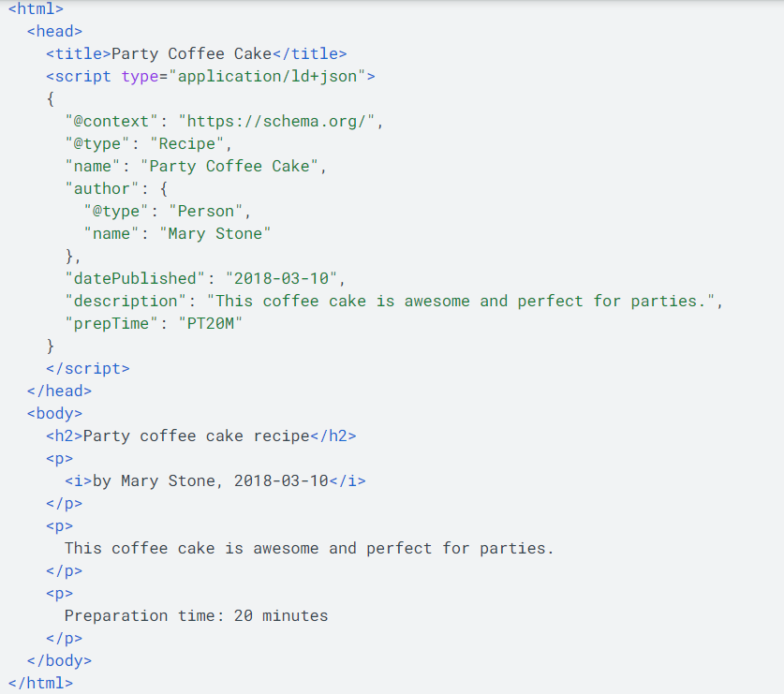The height and width of the screenshot is (694, 784).
Task: Select the "Person" type value
Action: (206, 211)
